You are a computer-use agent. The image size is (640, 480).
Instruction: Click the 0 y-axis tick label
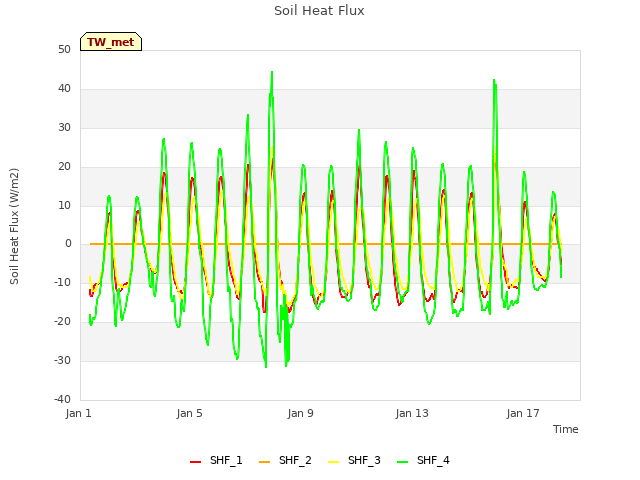(68, 244)
